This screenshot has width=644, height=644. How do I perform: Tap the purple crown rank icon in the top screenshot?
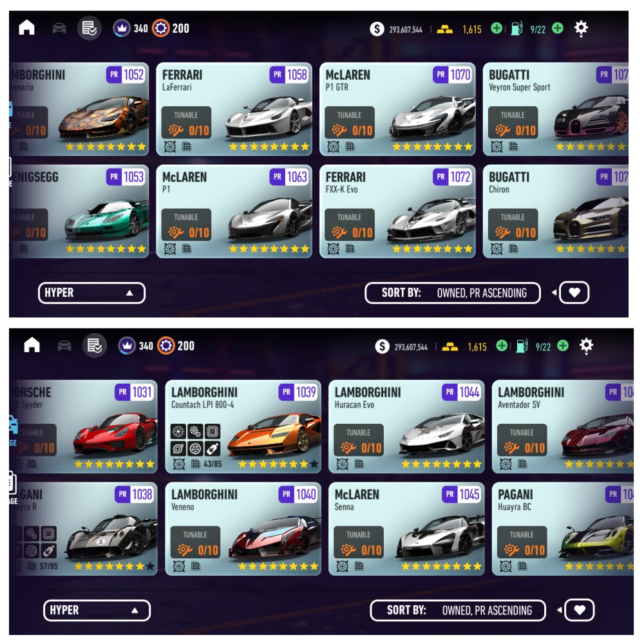coord(122,28)
